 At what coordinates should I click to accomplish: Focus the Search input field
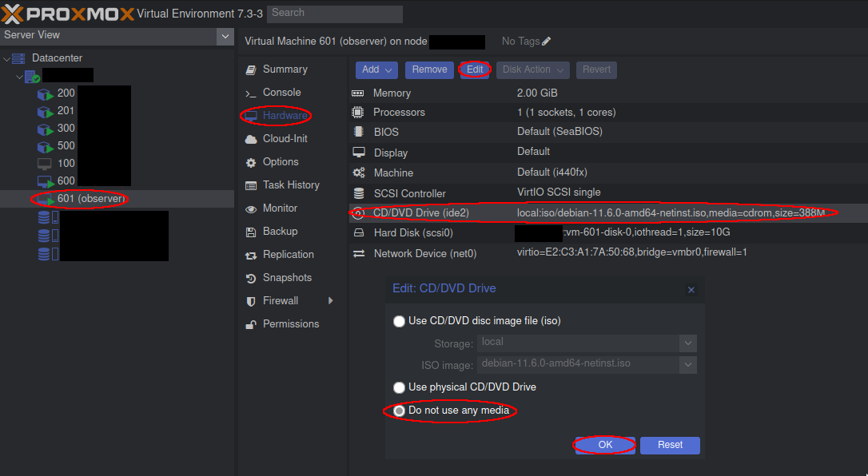pyautogui.click(x=335, y=14)
